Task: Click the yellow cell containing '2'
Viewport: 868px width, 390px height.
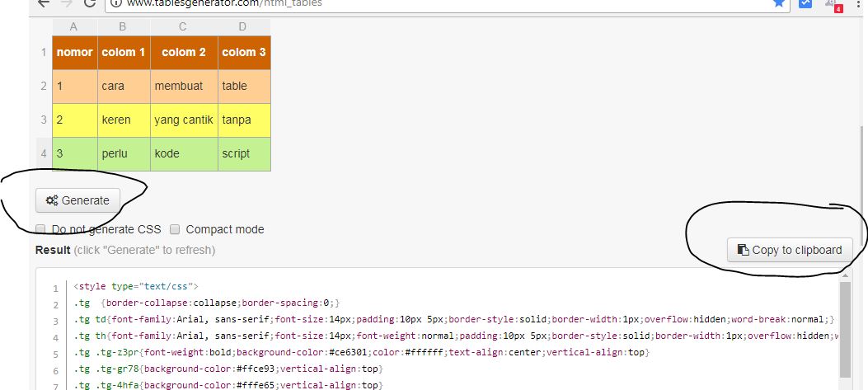Action: tap(75, 120)
